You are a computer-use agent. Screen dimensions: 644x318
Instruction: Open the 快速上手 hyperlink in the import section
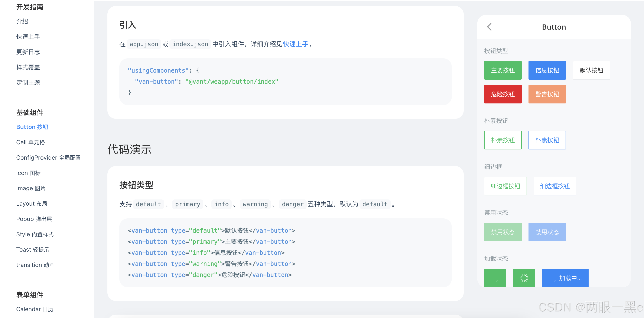(296, 44)
